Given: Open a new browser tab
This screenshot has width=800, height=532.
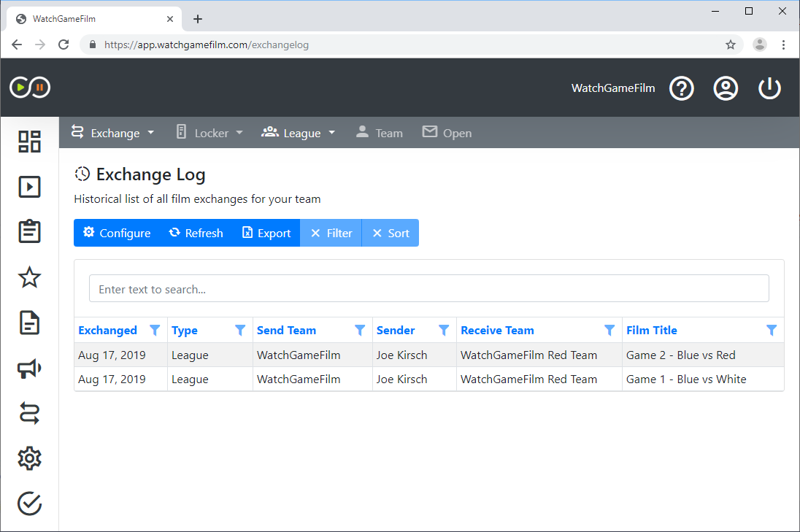Looking at the screenshot, I should (198, 19).
